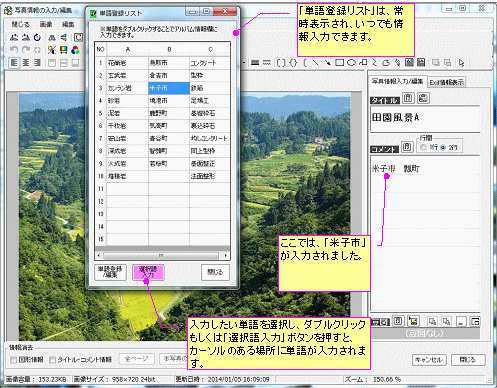
Task: Select the arrow line drawing tool
Action: (x=328, y=62)
